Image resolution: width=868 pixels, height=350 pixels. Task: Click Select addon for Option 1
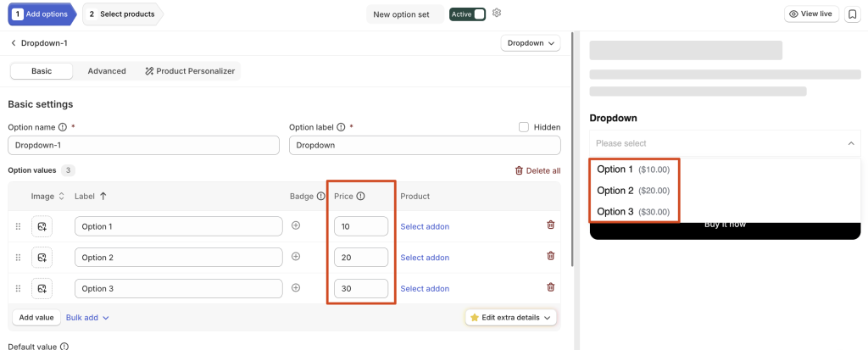[426, 226]
